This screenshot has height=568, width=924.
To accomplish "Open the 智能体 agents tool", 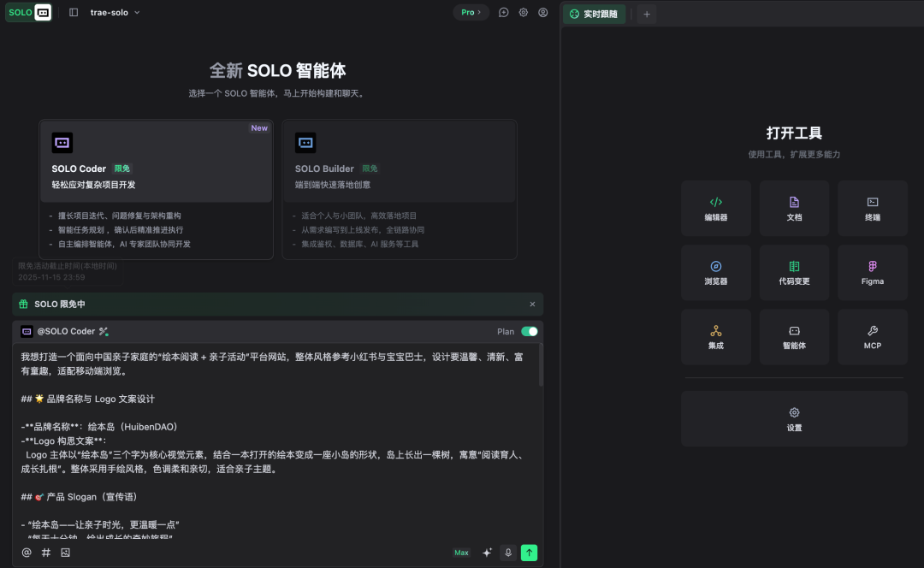I will [794, 337].
